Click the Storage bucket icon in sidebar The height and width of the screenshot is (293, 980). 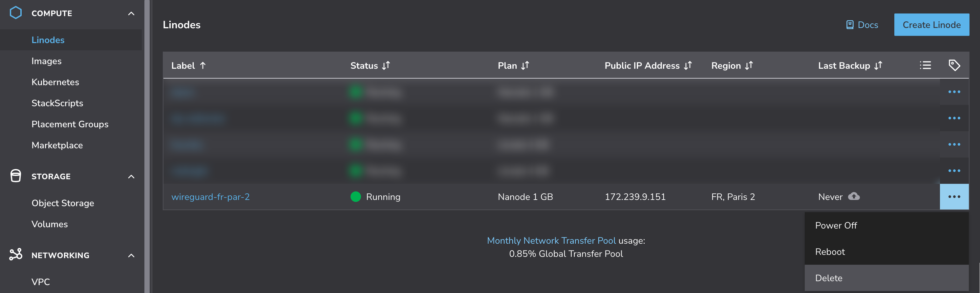pos(16,176)
